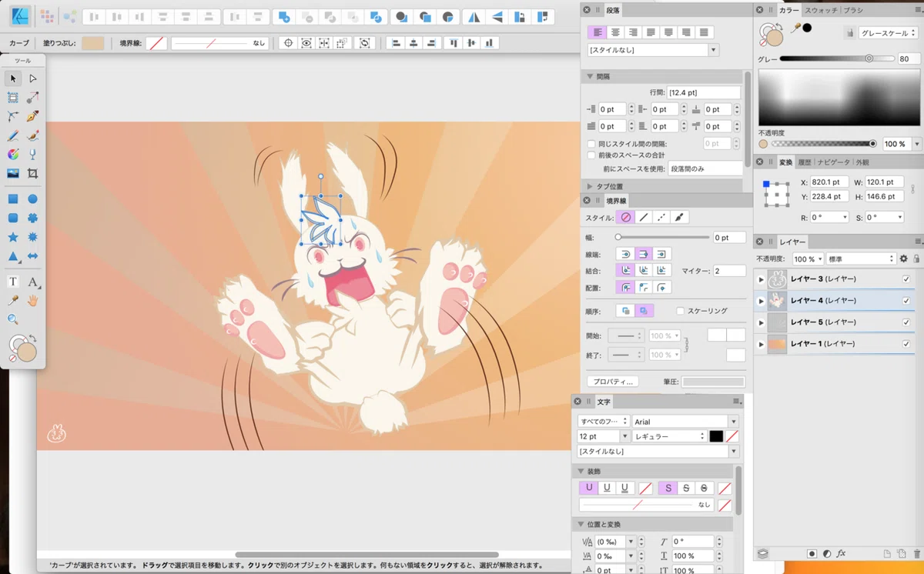This screenshot has width=924, height=574.
Task: Switch to the ナビゲータ tab
Action: click(x=833, y=162)
